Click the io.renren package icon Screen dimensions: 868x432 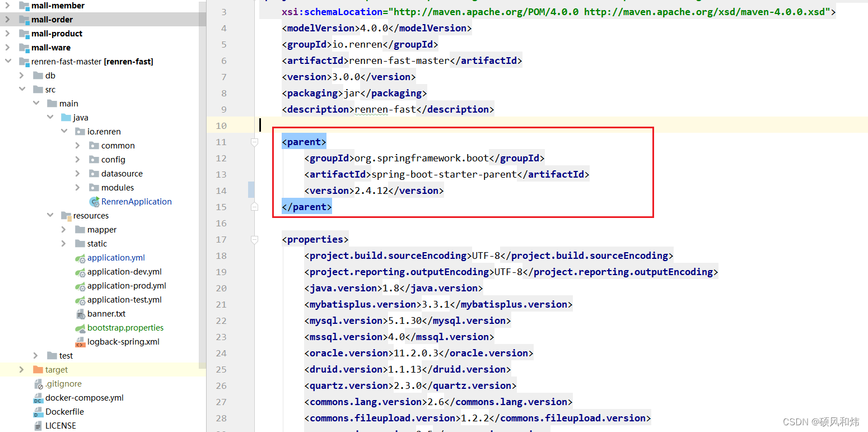[80, 132]
